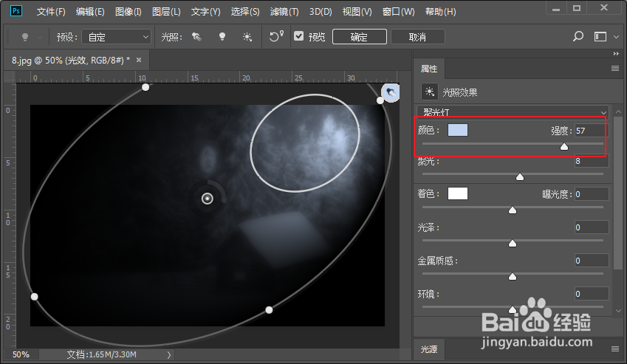Toggle the 预览 checkbox

(298, 36)
